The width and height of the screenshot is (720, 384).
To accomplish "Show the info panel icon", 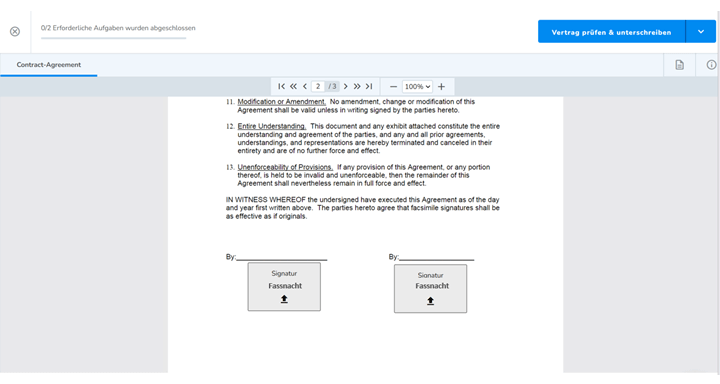I will (711, 65).
